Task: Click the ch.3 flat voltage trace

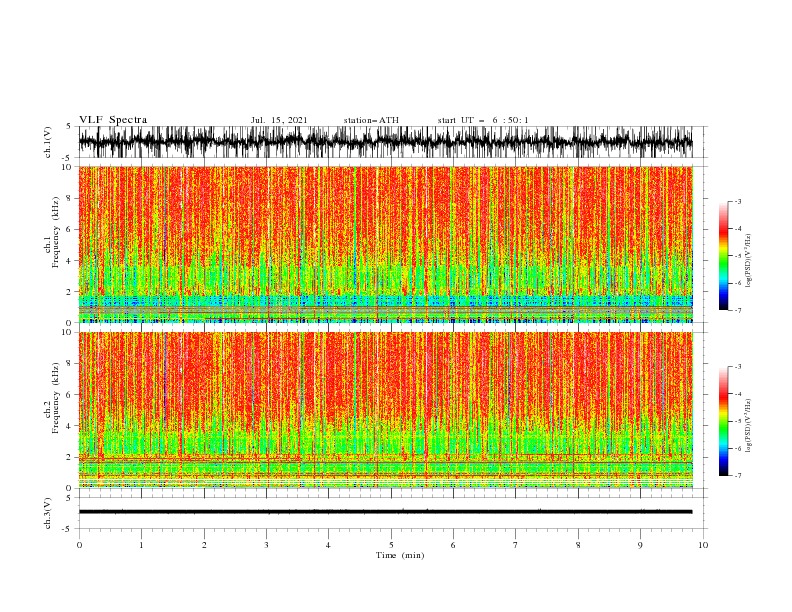Action: [385, 512]
